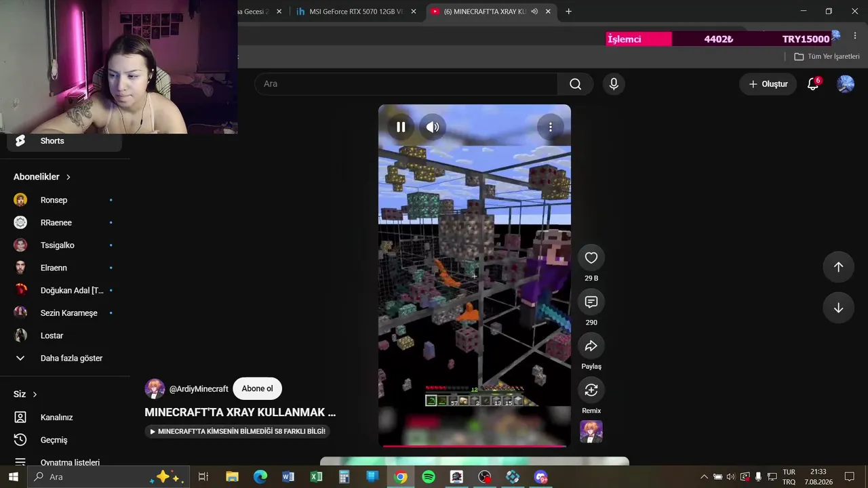The image size is (868, 488).
Task: Focus the Ara search field
Action: [406, 84]
